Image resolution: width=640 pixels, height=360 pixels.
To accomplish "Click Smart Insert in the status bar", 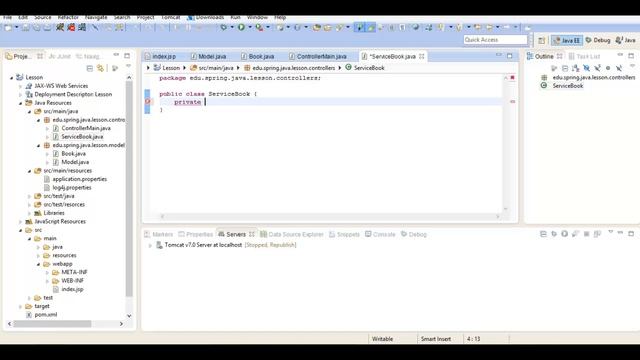I will click(x=436, y=339).
